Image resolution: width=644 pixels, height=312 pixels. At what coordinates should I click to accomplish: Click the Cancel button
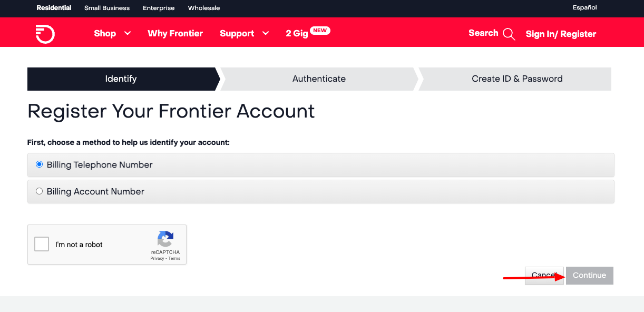point(544,275)
